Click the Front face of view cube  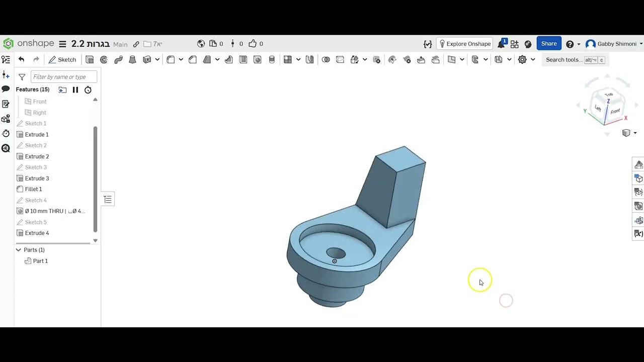615,111
